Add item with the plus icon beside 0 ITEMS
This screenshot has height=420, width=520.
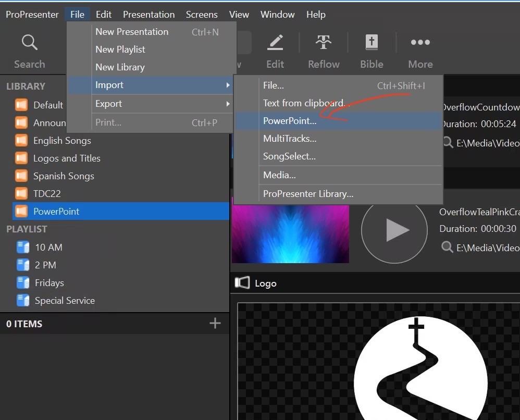pos(215,323)
